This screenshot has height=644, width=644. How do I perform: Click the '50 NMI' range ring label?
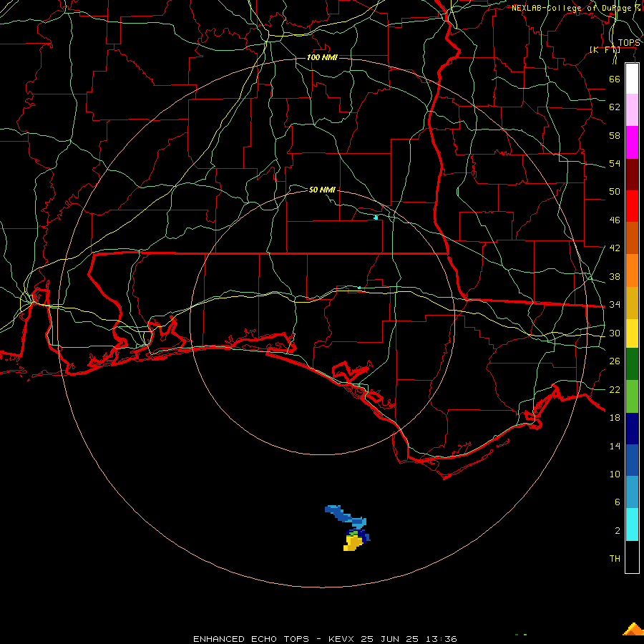click(322, 190)
